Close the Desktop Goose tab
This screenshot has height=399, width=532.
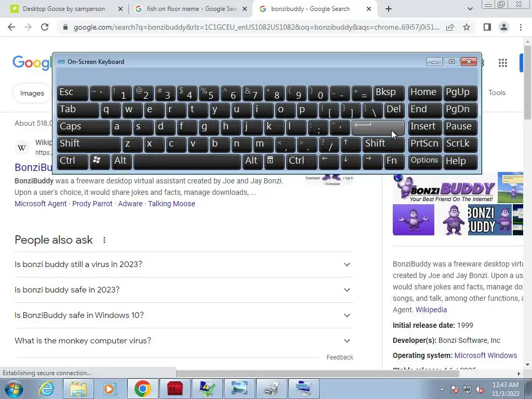tap(120, 9)
